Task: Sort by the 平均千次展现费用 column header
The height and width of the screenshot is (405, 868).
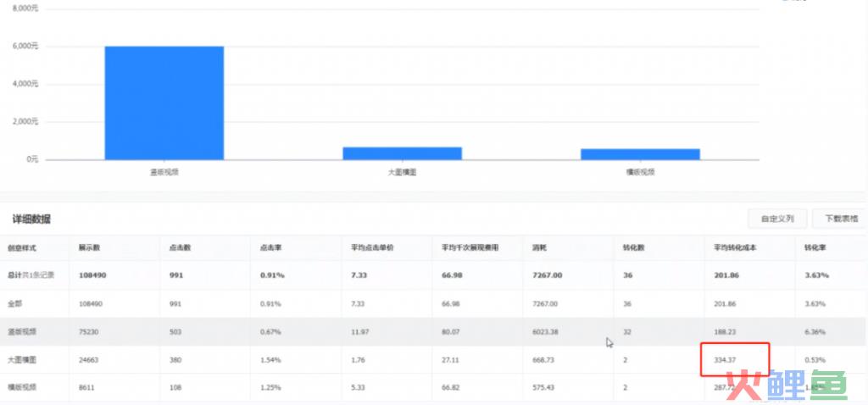Action: coord(470,248)
